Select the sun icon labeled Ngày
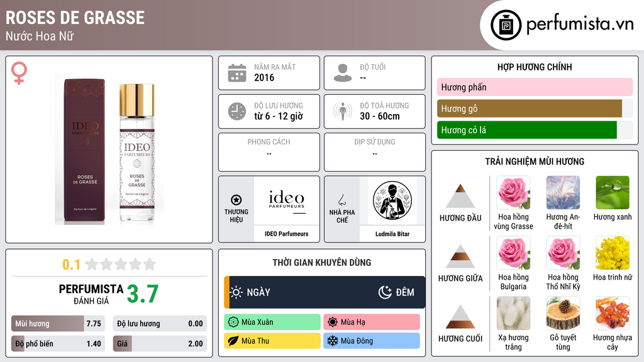This screenshot has height=362, width=644. (236, 292)
